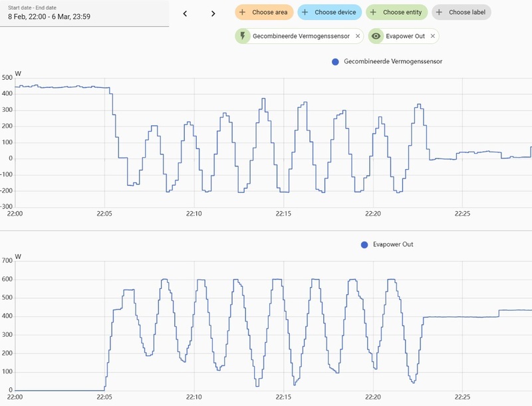Click plus icon on Choose entity
This screenshot has width=532, height=406.
pos(373,12)
